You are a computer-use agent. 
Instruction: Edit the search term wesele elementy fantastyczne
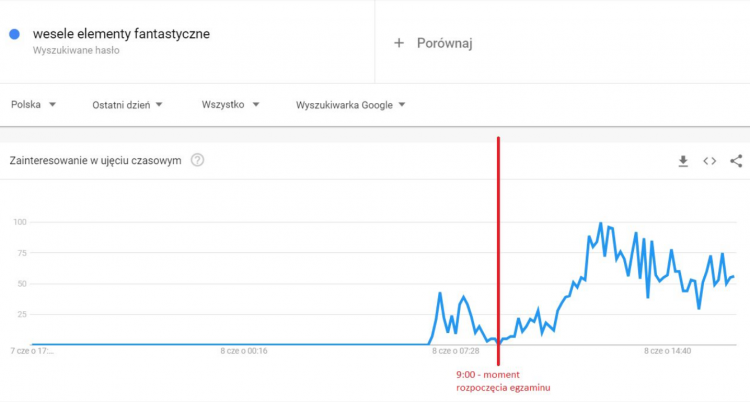pyautogui.click(x=121, y=34)
